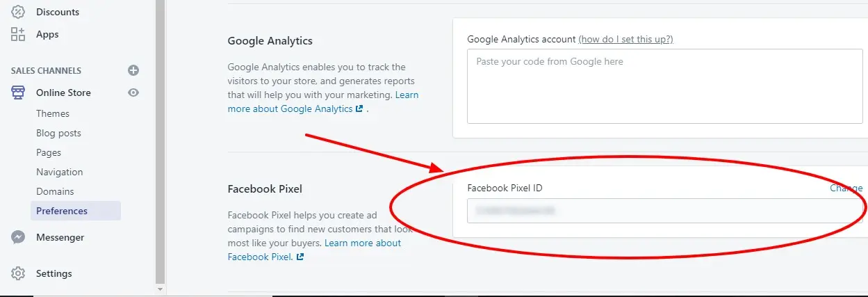This screenshot has width=868, height=297.
Task: Click the Apps grid icon
Action: 18,34
